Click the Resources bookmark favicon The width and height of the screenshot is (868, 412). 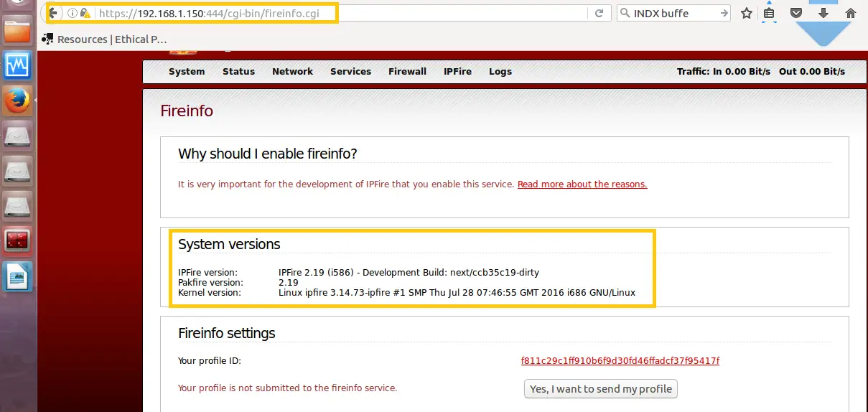[x=48, y=39]
